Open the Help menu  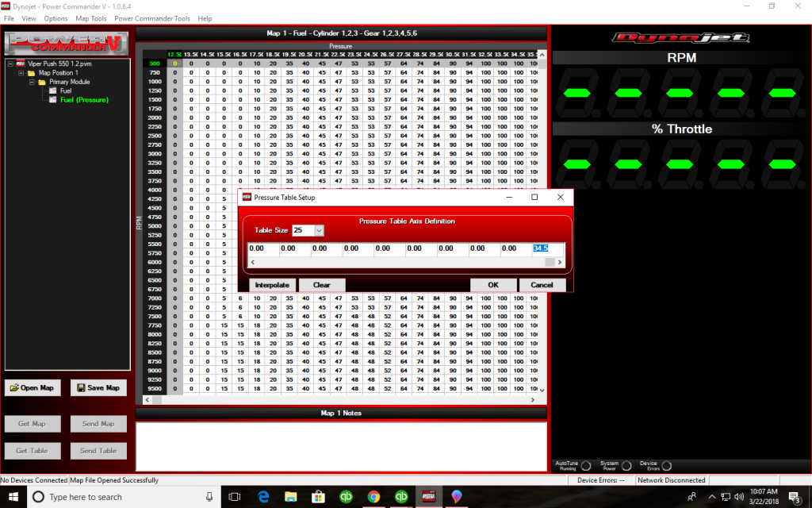(x=205, y=18)
